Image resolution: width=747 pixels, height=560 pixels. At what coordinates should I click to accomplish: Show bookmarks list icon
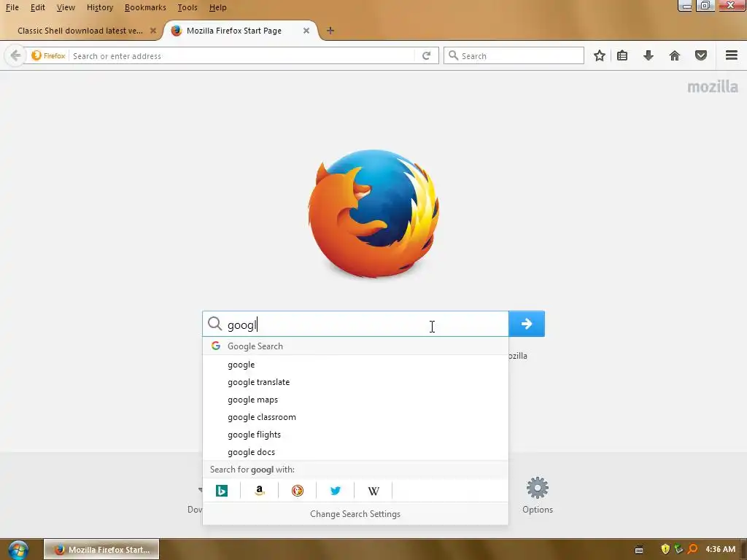[622, 55]
